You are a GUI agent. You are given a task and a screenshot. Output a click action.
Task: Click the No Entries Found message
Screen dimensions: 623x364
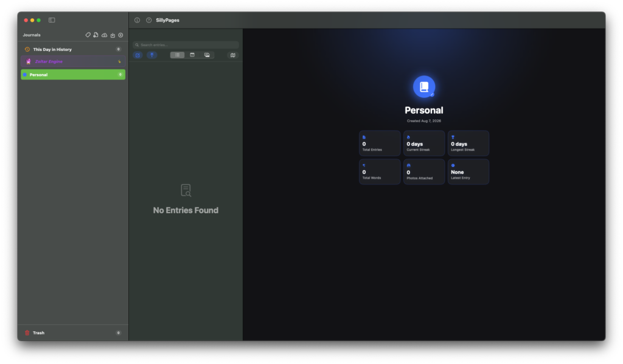(x=186, y=210)
